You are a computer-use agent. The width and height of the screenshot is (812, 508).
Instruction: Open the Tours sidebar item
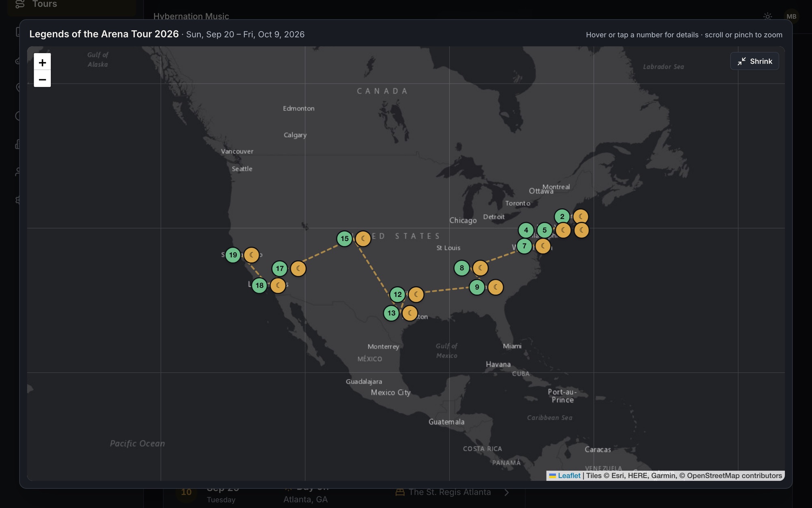pyautogui.click(x=45, y=4)
